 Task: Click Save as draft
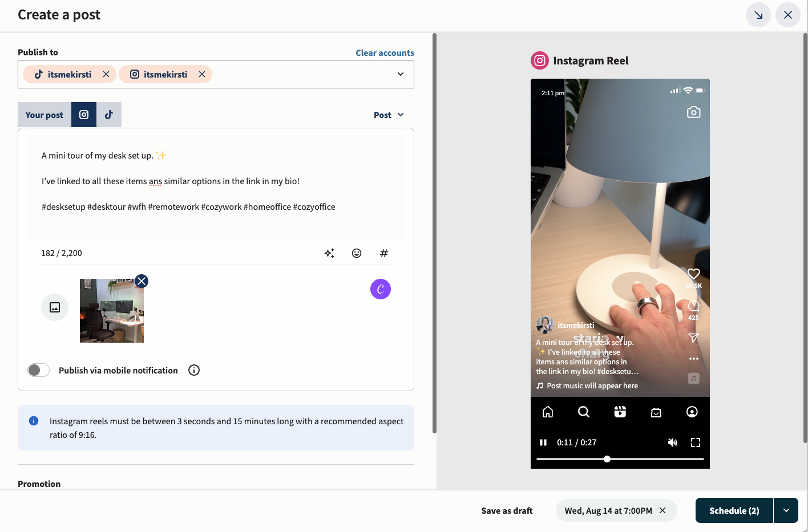click(x=507, y=510)
